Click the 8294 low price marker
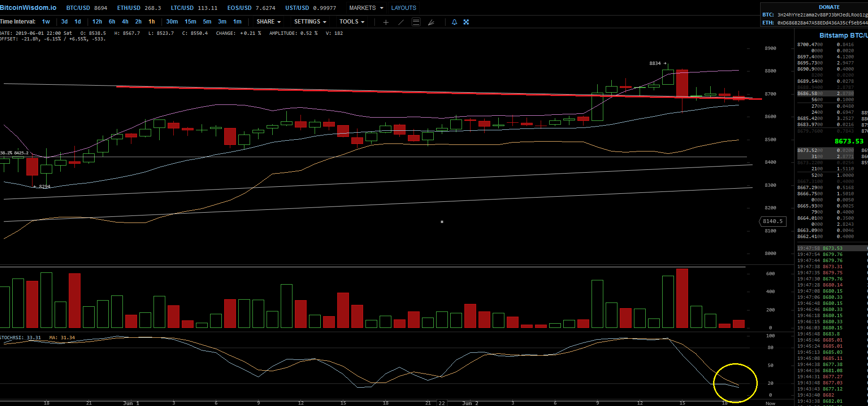 42,187
